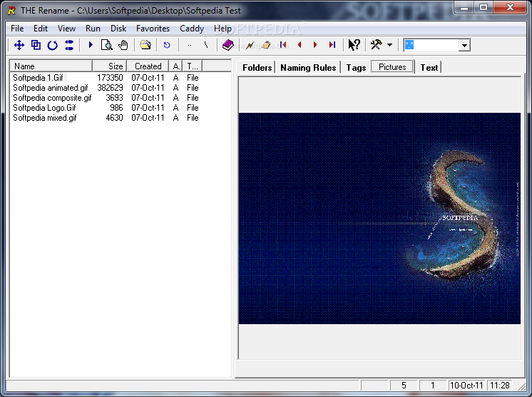The height and width of the screenshot is (397, 532).
Task: Click size value 4630
Action: point(114,118)
